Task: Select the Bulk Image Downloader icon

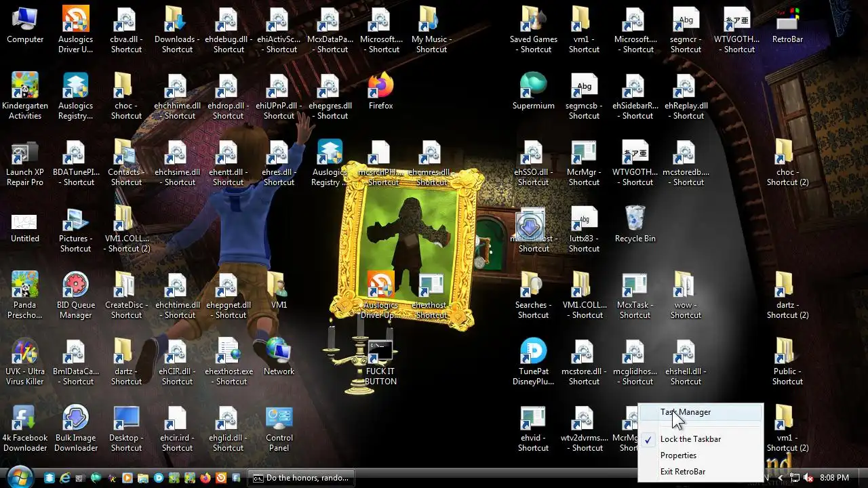Action: tap(76, 429)
